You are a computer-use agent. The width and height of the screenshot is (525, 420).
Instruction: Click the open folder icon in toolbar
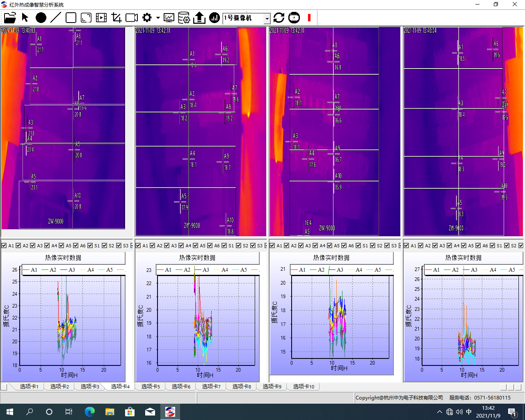click(x=10, y=18)
